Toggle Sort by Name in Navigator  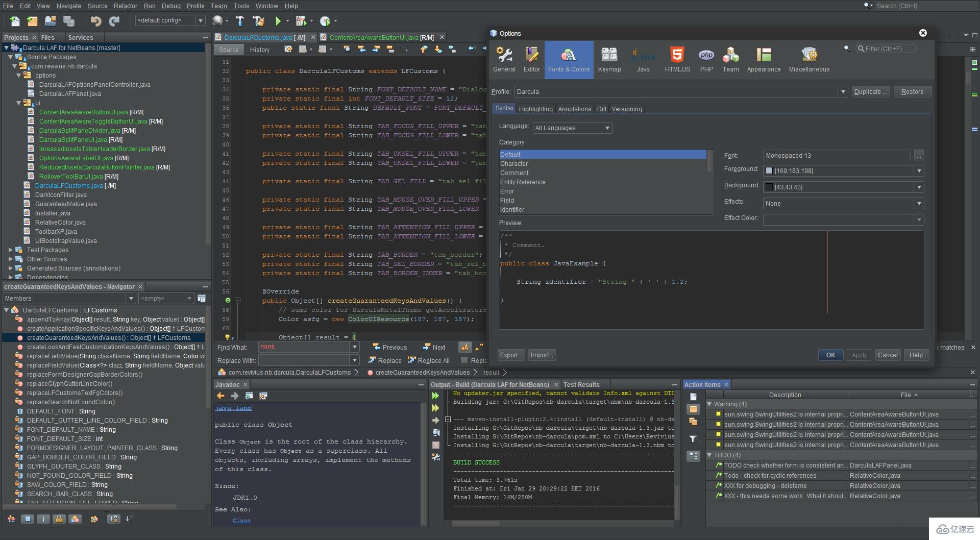click(x=113, y=519)
